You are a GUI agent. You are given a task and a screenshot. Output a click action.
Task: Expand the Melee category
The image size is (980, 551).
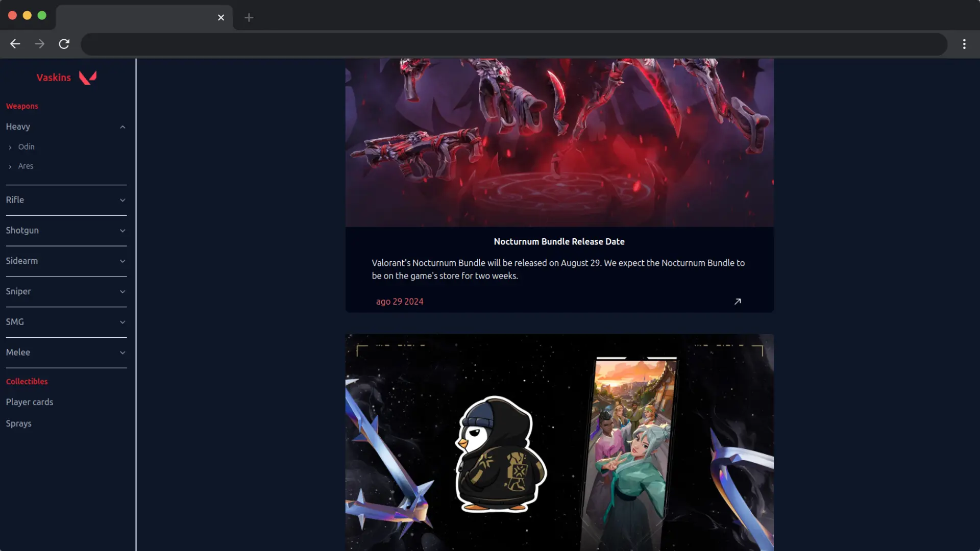[x=122, y=353]
